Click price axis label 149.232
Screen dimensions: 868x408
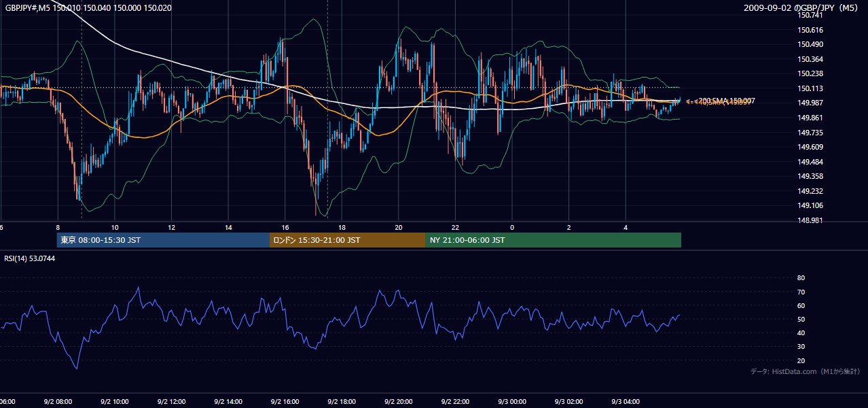812,191
